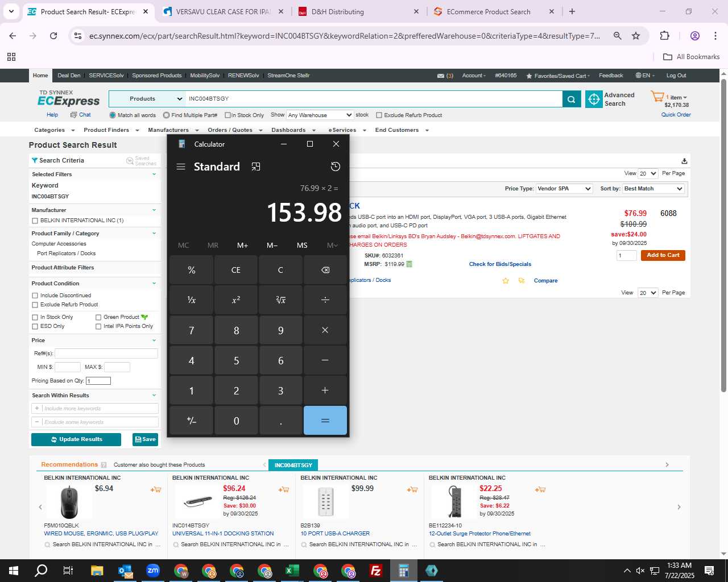This screenshot has width=728, height=582.
Task: Open the Sort by Best Match dropdown
Action: coord(653,189)
